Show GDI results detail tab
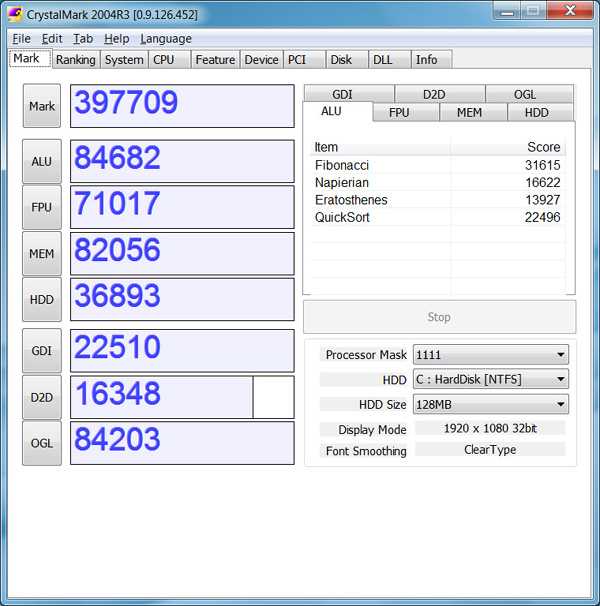Viewport: 600px width, 606px height. click(x=349, y=94)
